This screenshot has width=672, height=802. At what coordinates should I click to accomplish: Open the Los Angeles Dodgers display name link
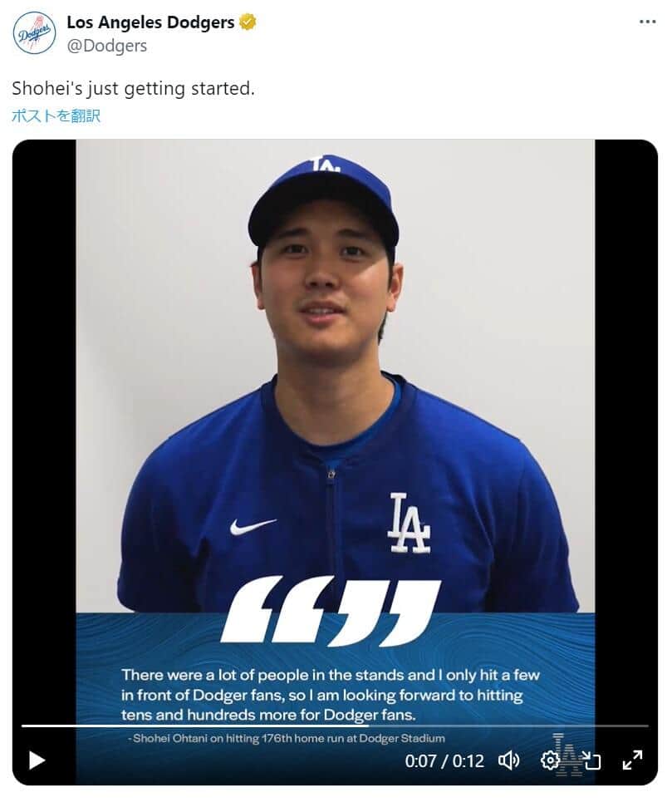pyautogui.click(x=150, y=22)
